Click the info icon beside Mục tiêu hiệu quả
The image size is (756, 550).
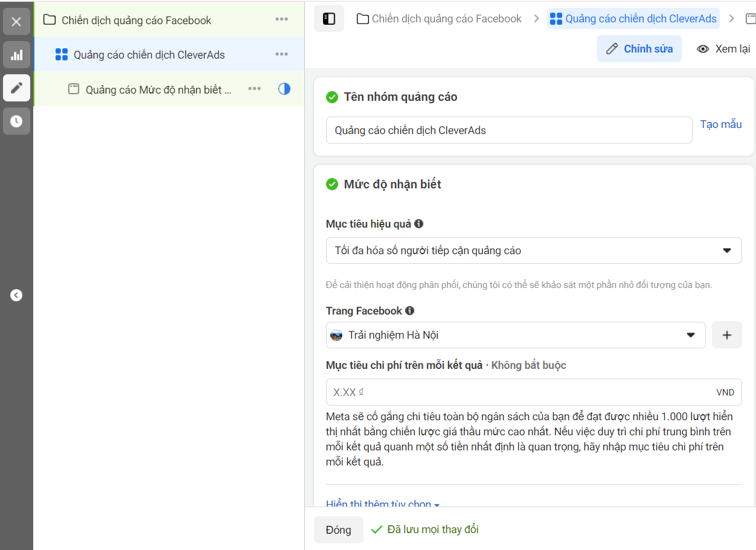pyautogui.click(x=418, y=223)
